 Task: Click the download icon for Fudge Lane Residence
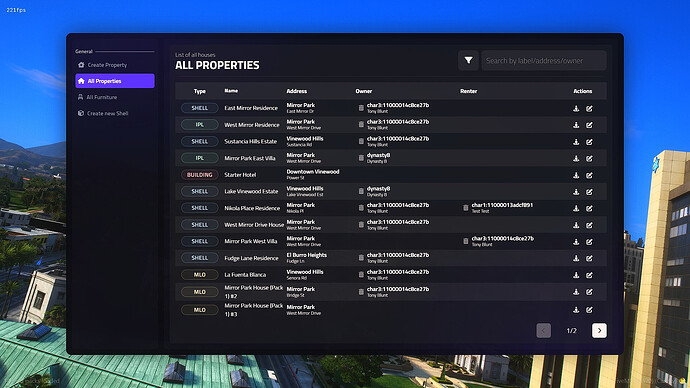[576, 258]
